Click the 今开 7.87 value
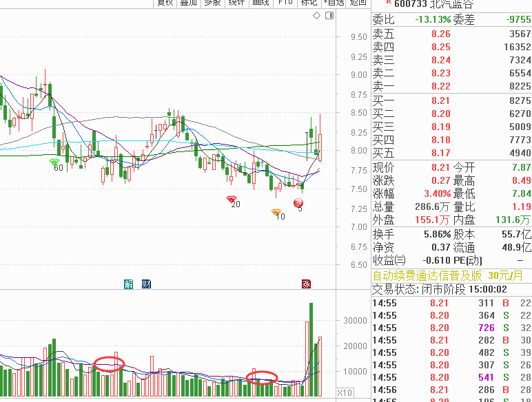 pos(522,167)
